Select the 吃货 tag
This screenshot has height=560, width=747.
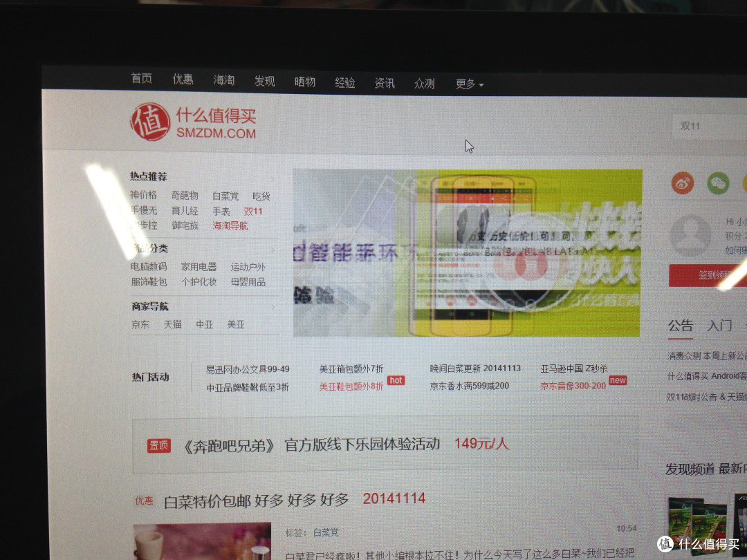click(261, 196)
